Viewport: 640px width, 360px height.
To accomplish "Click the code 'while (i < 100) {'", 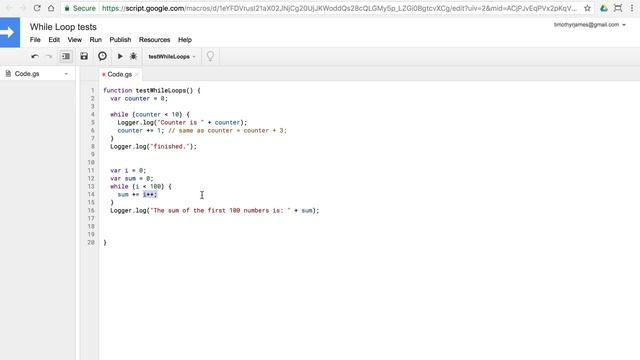I will (141, 187).
